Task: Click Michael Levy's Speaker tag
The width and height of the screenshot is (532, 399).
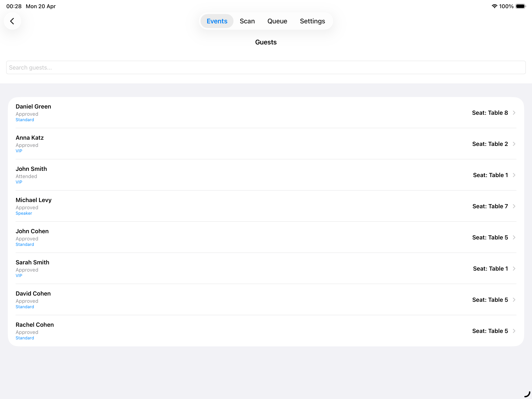Action: 24,213
